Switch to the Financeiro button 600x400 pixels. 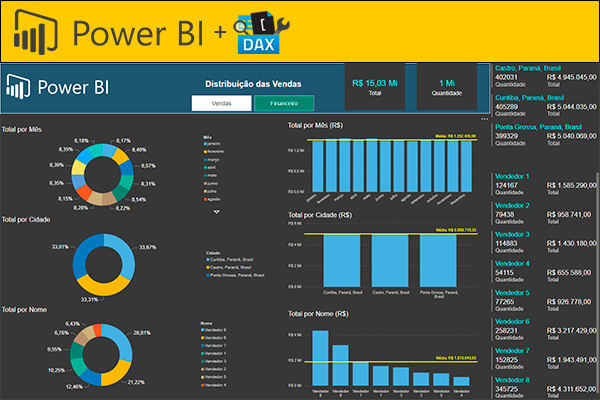click(284, 103)
